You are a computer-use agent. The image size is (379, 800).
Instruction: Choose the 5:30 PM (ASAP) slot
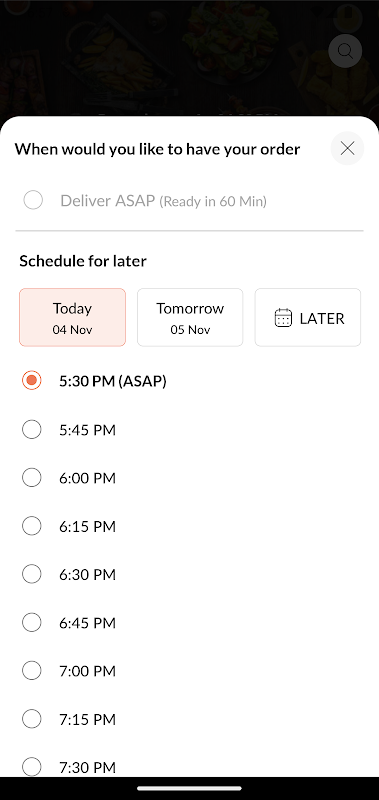click(x=32, y=381)
